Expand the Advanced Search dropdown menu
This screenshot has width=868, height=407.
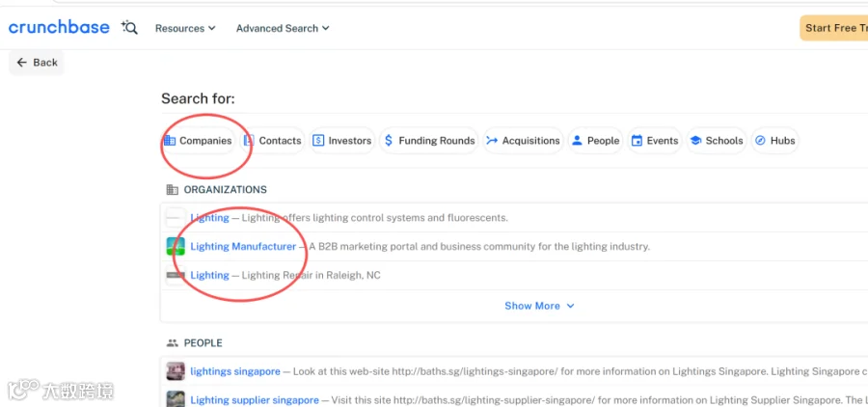(283, 28)
